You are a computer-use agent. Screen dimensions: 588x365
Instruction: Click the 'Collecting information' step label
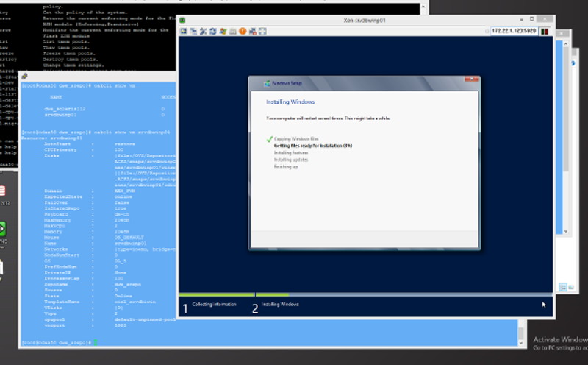(214, 304)
